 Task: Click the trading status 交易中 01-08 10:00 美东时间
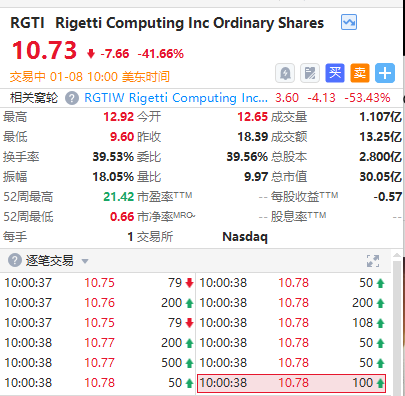(90, 77)
